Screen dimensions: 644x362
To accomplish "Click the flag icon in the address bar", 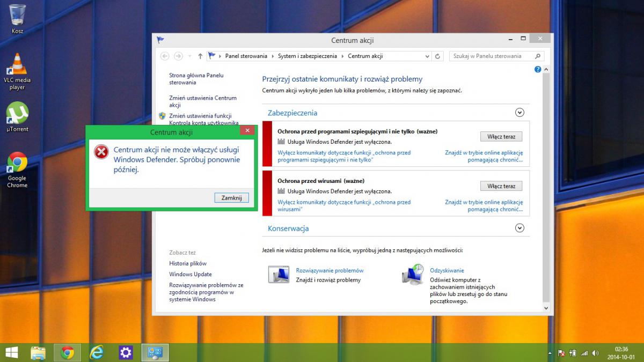I will (x=212, y=56).
